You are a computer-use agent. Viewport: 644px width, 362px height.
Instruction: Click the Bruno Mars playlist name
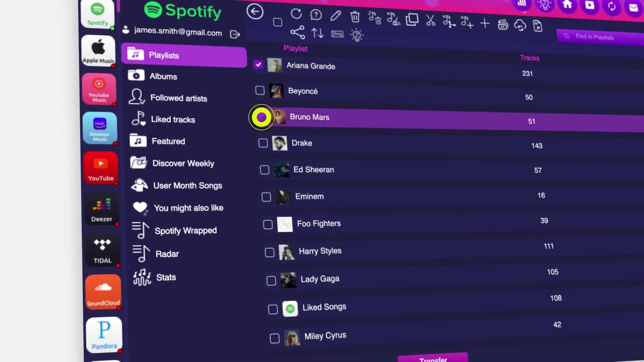[309, 117]
